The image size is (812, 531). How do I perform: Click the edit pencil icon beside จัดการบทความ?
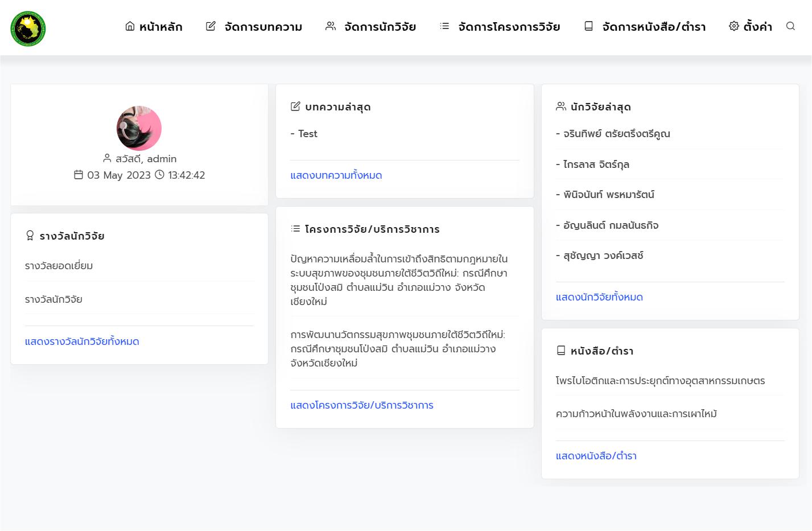pyautogui.click(x=211, y=26)
